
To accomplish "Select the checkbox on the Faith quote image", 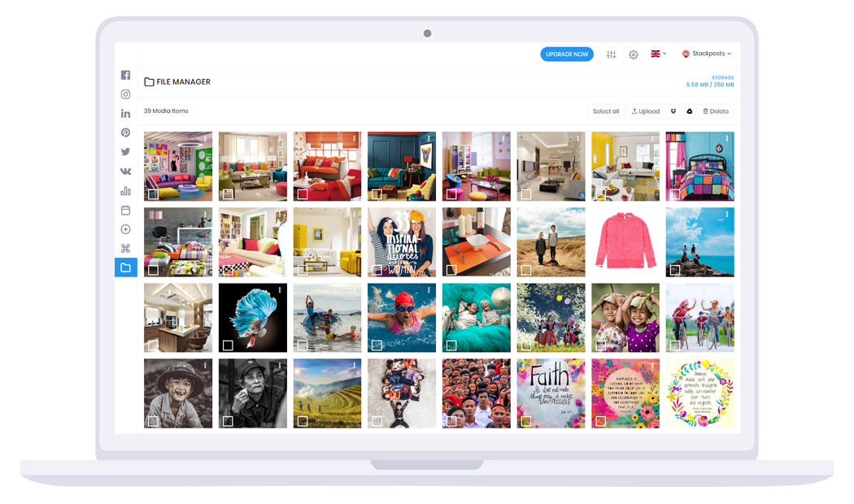I will click(x=526, y=421).
